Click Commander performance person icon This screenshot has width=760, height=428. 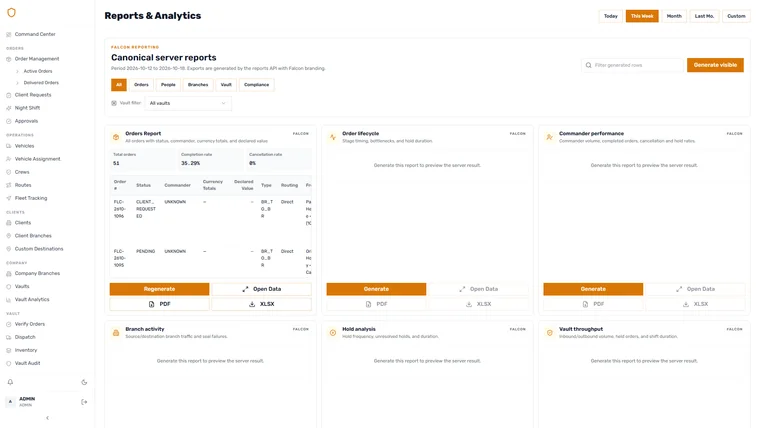(x=550, y=137)
